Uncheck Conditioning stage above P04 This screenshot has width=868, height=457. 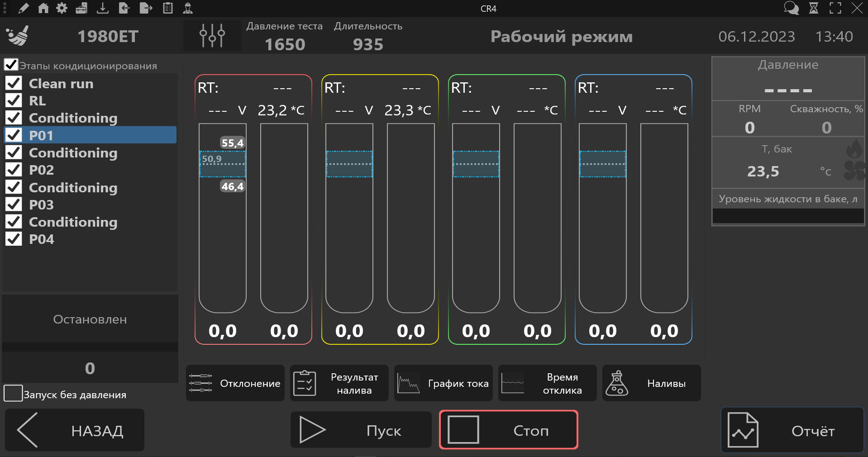coord(14,221)
